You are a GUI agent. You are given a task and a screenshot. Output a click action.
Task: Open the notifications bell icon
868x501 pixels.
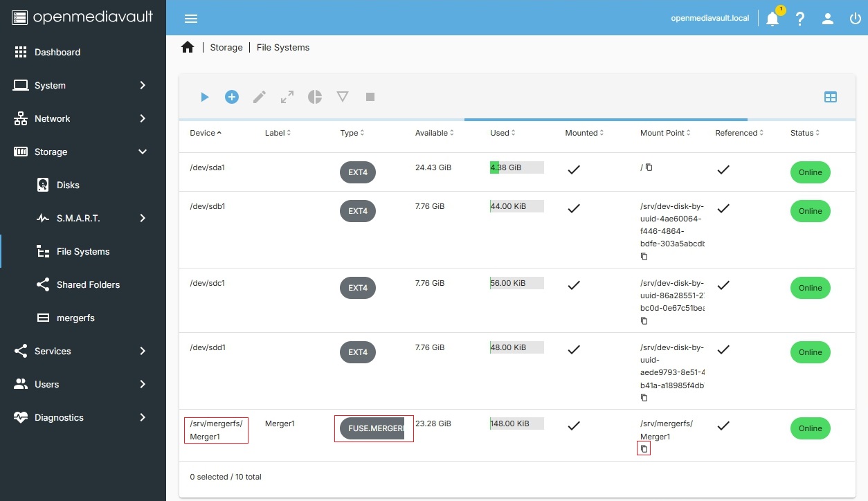coord(772,19)
